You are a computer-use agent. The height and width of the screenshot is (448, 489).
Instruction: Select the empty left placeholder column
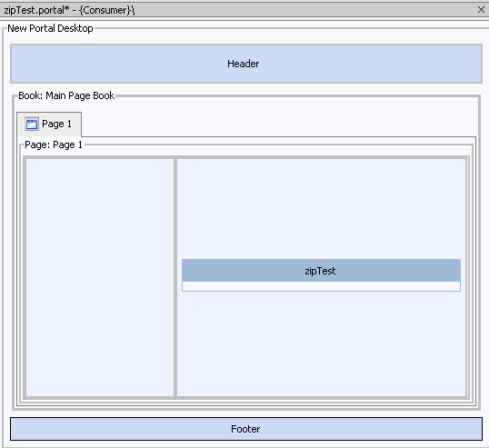click(100, 277)
